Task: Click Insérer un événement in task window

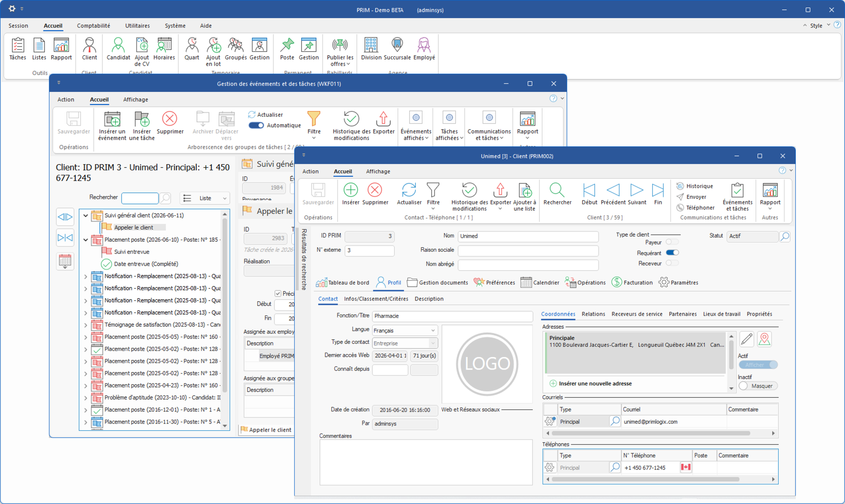Action: 112,126
